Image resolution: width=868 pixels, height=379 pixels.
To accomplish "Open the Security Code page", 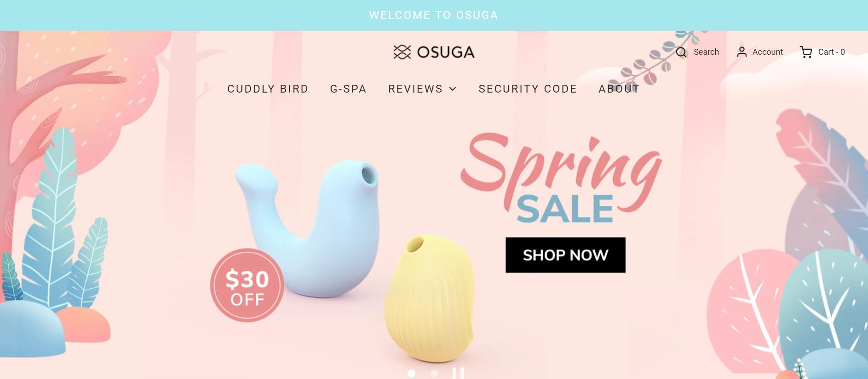I will [528, 89].
